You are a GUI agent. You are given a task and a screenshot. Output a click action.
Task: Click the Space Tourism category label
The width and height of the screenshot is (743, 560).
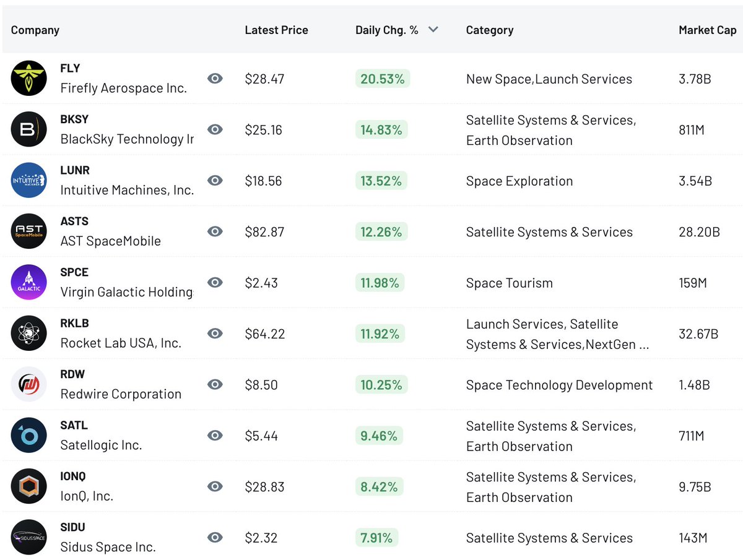tap(509, 282)
